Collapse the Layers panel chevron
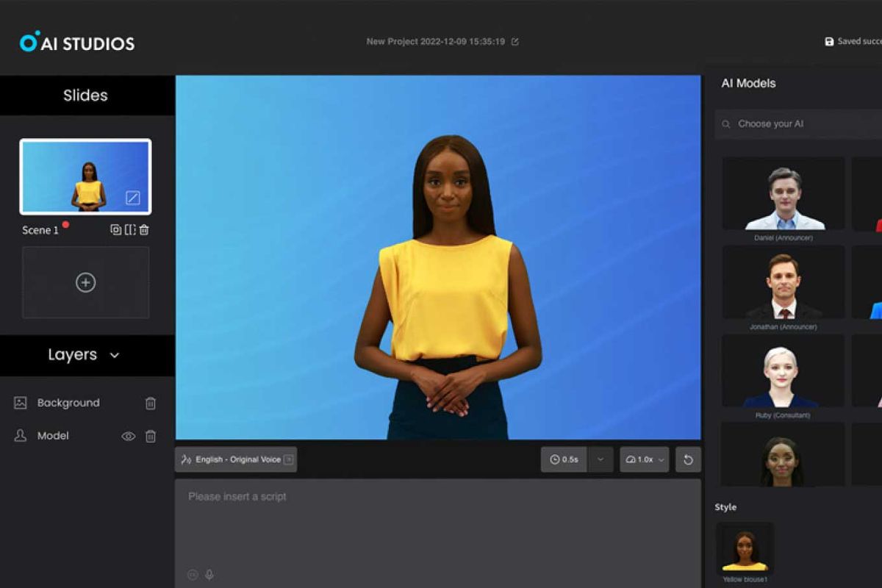 [115, 355]
